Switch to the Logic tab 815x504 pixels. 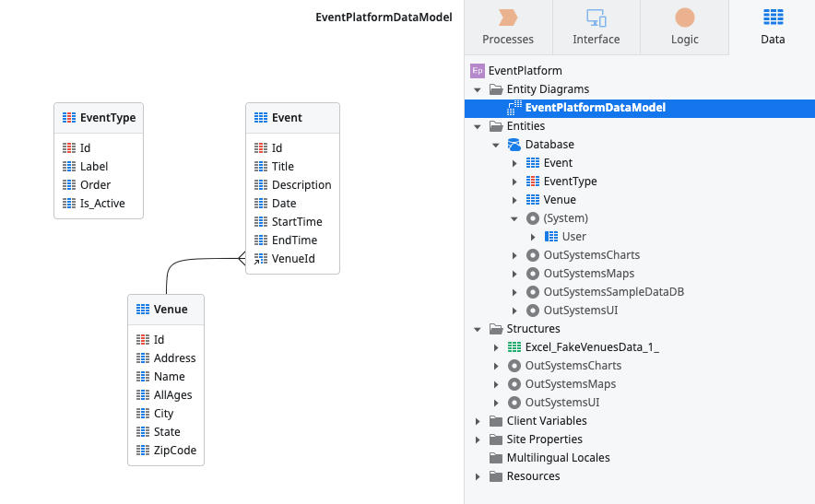click(684, 27)
